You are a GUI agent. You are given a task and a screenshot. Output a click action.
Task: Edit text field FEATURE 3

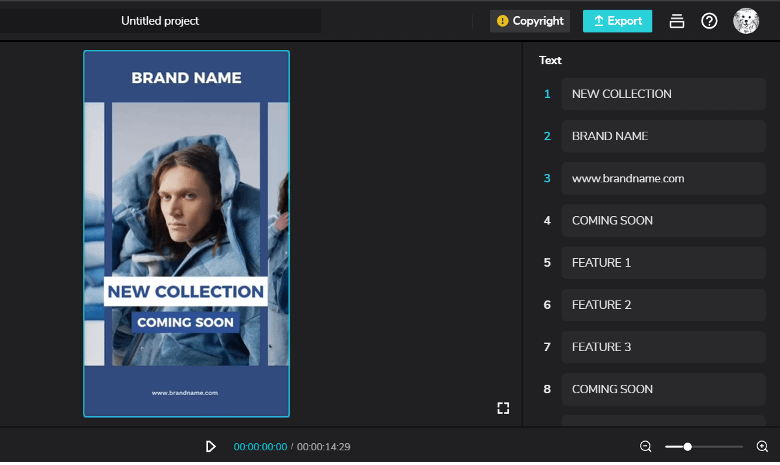point(664,347)
